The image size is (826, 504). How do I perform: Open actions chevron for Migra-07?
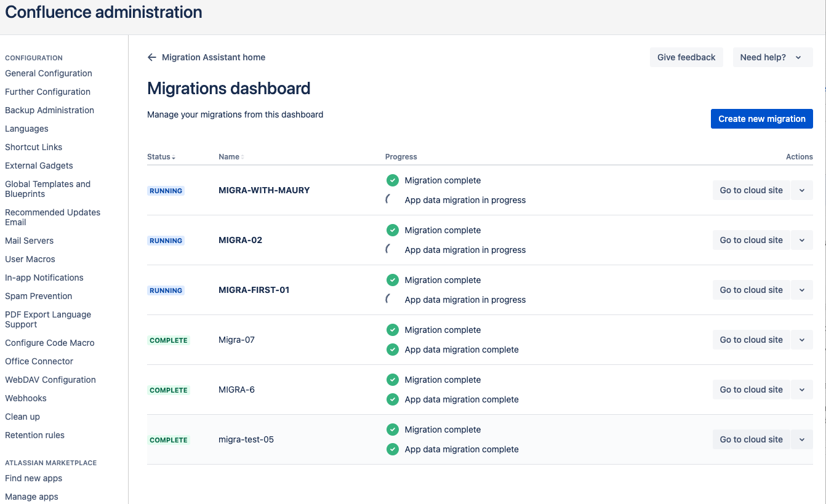coord(801,340)
